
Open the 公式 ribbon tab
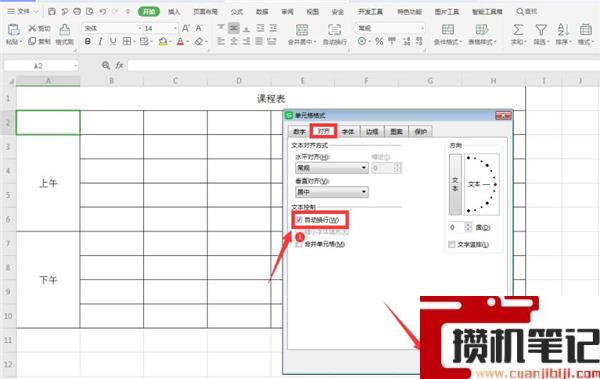coord(237,12)
